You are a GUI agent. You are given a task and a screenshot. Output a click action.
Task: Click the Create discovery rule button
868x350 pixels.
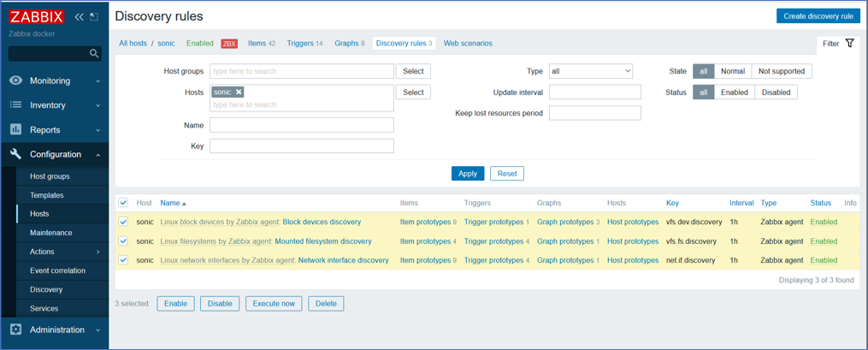[x=818, y=16]
